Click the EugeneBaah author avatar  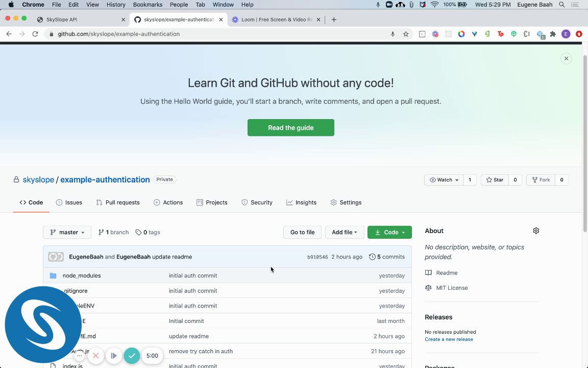pyautogui.click(x=56, y=257)
